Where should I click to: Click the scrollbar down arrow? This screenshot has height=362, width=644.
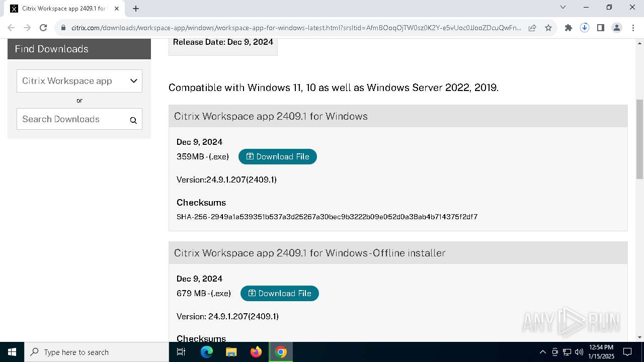pyautogui.click(x=640, y=337)
